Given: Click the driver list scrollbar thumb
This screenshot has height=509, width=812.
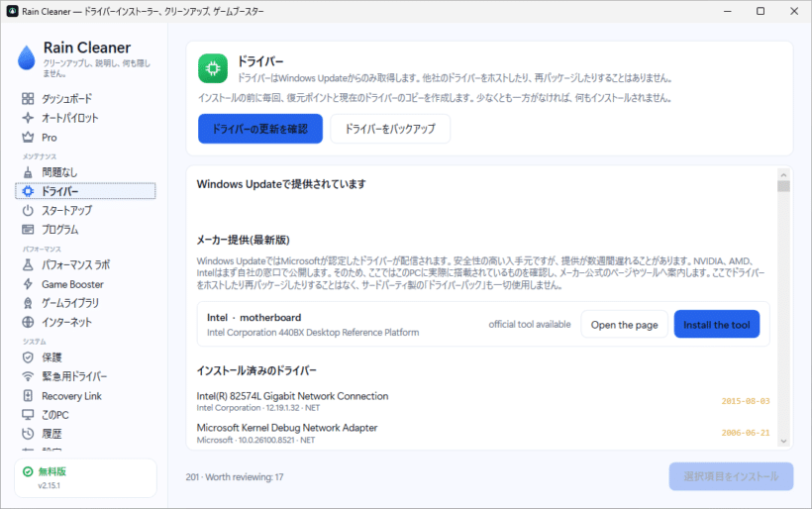Looking at the screenshot, I should point(783,186).
